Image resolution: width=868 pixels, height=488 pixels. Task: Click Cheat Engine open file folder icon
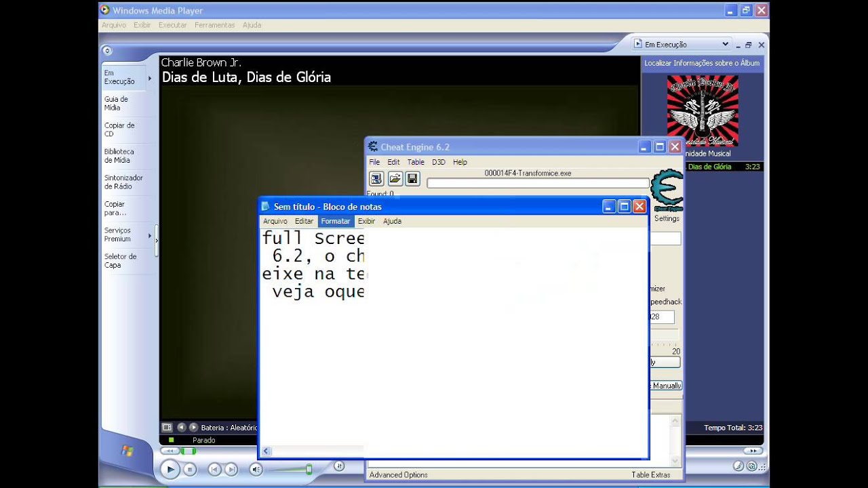click(395, 179)
